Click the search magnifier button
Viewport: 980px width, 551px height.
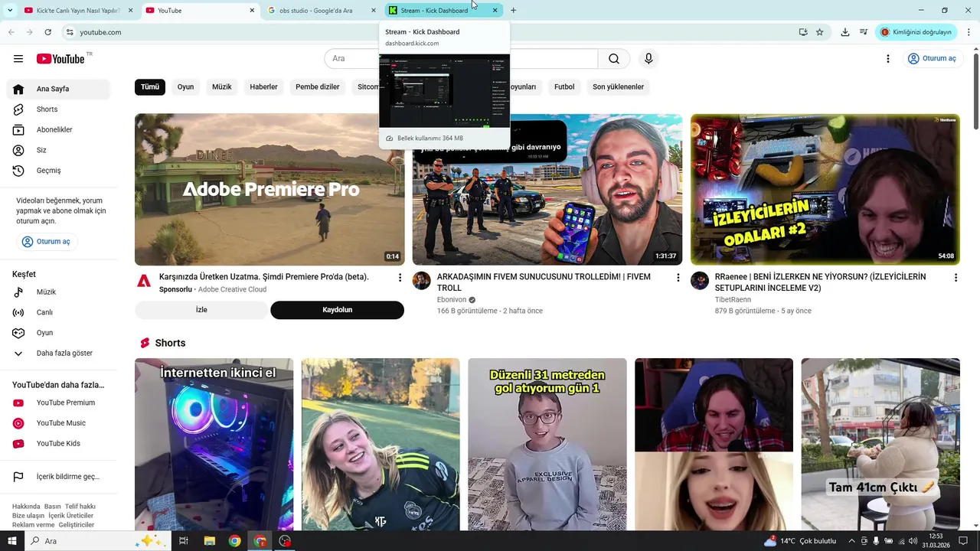point(613,59)
